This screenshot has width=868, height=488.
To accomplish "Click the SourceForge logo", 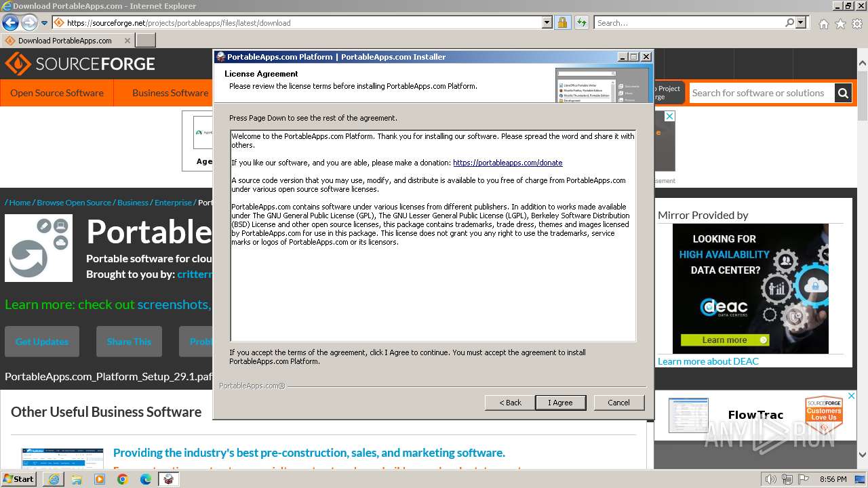I will pos(80,64).
